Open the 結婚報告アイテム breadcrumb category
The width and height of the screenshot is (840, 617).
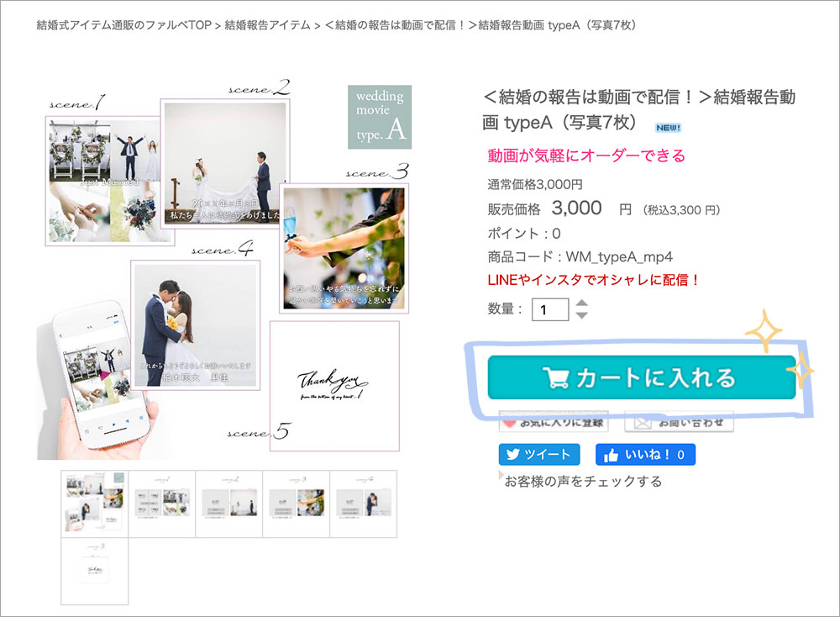click(x=266, y=25)
